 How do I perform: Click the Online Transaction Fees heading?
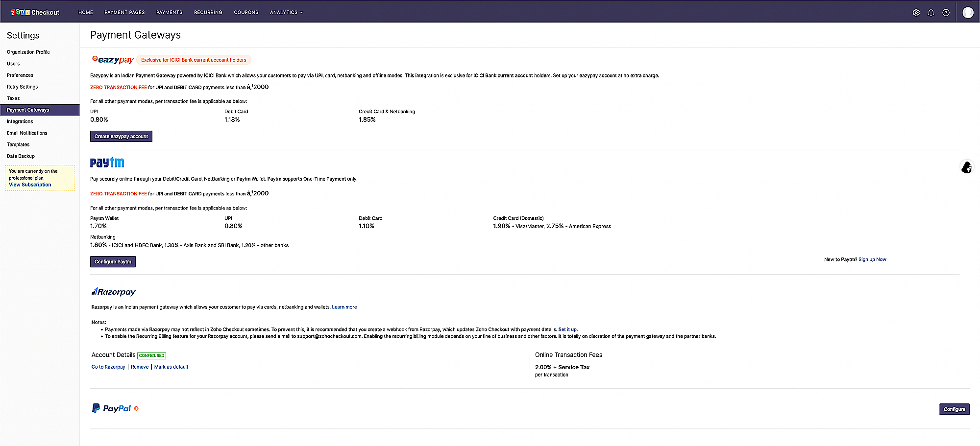[568, 355]
